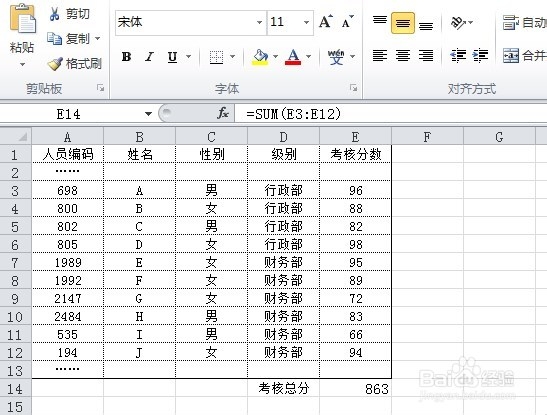Click the Cut (剪切) scissors button
Image resolution: width=547 pixels, height=415 pixels.
click(x=69, y=14)
